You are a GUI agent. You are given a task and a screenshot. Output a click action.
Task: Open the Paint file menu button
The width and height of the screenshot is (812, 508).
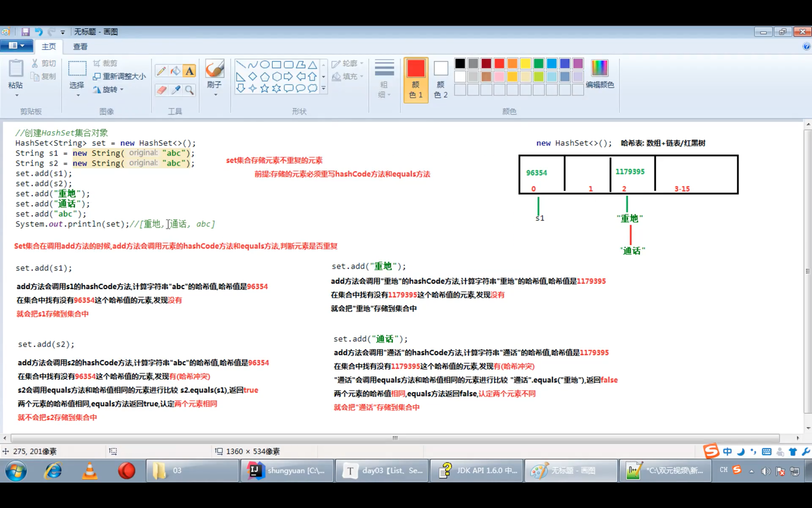16,46
